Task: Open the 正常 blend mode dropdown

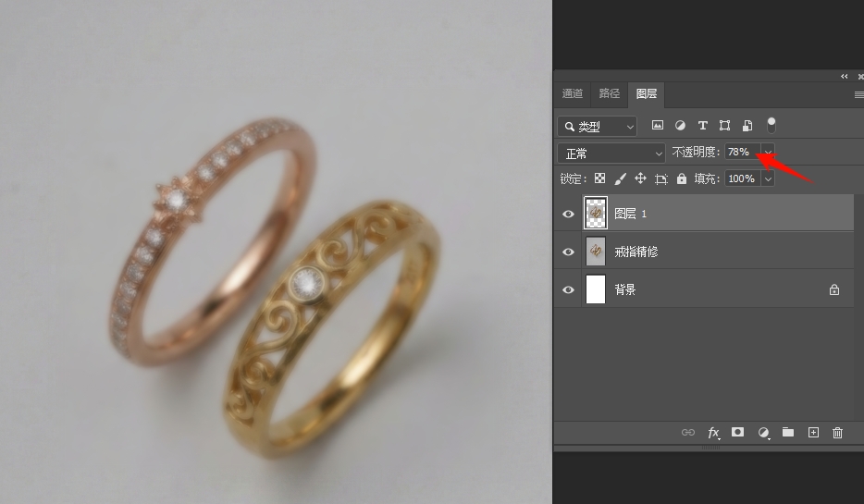Action: (x=611, y=153)
